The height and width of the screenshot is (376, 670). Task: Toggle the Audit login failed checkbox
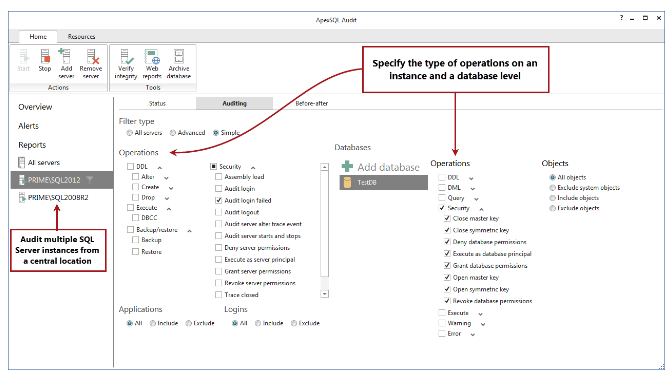218,200
